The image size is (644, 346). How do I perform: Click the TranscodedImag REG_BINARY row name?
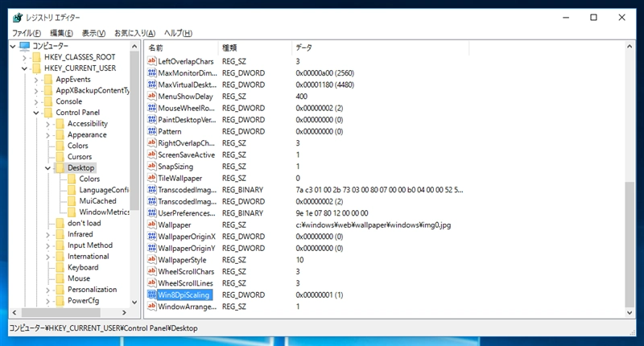pos(188,190)
